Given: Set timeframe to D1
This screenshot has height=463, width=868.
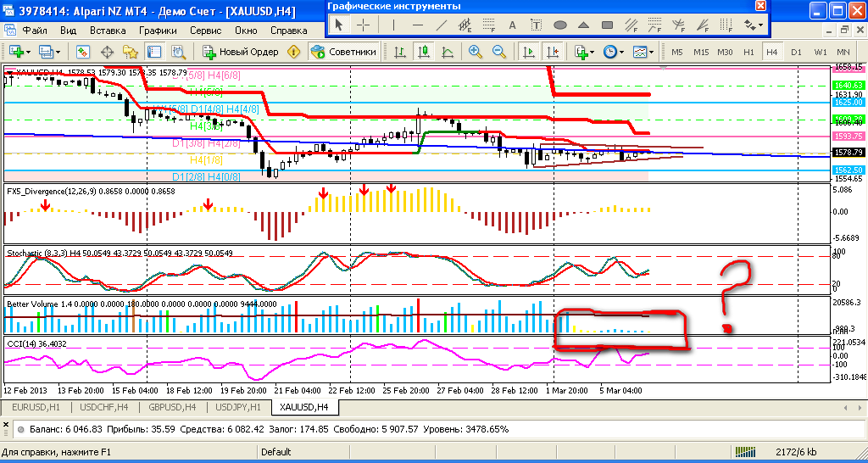Looking at the screenshot, I should 796,52.
